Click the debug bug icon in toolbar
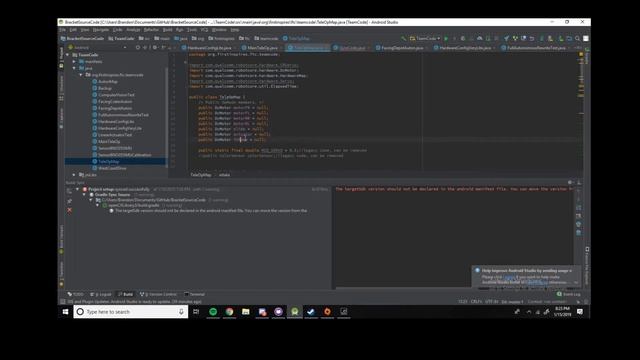 coord(463,38)
